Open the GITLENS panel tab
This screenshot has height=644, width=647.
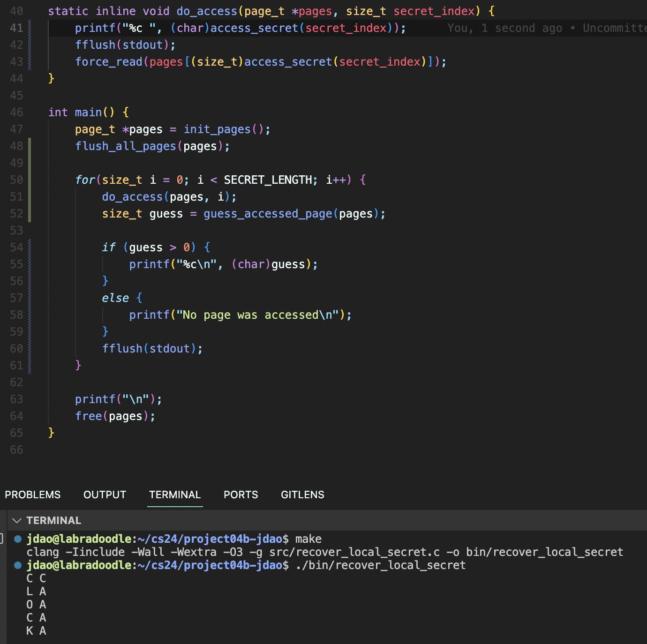coord(302,495)
